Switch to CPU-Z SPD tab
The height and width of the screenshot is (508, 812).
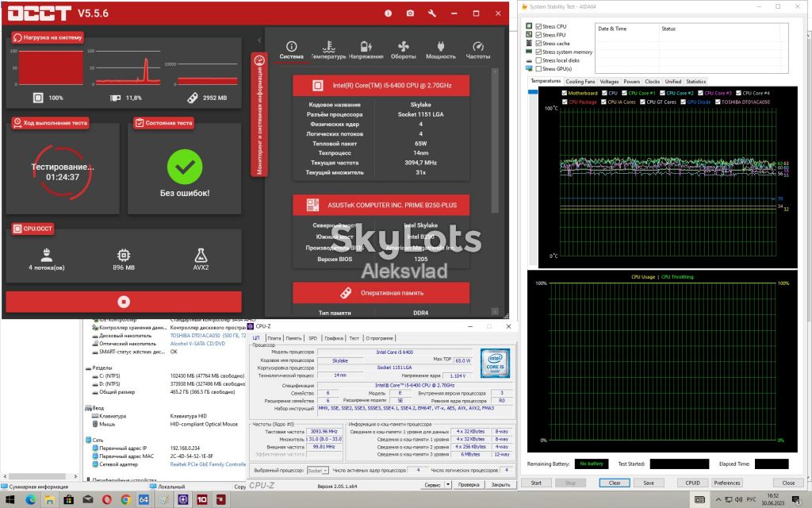312,338
